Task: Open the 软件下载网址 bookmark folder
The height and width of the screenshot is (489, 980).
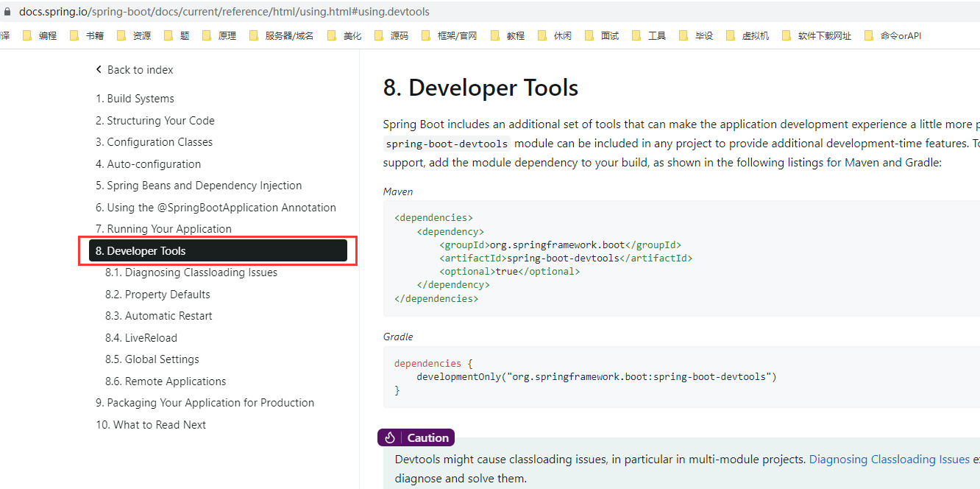Action: [817, 35]
